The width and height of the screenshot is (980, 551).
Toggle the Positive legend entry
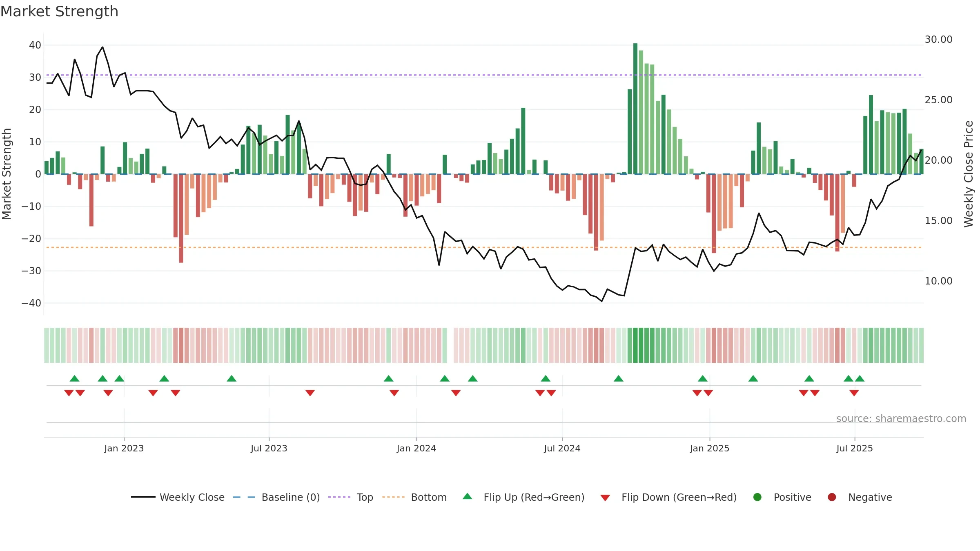pyautogui.click(x=782, y=497)
